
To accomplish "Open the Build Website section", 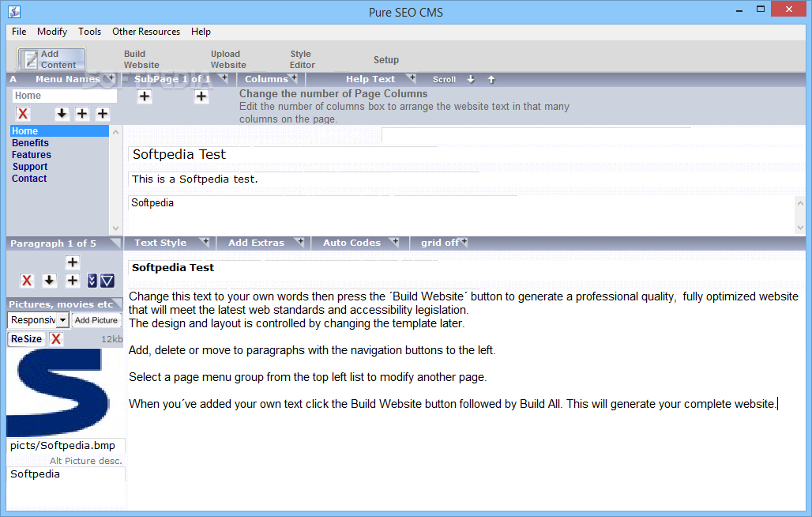I will (x=141, y=59).
